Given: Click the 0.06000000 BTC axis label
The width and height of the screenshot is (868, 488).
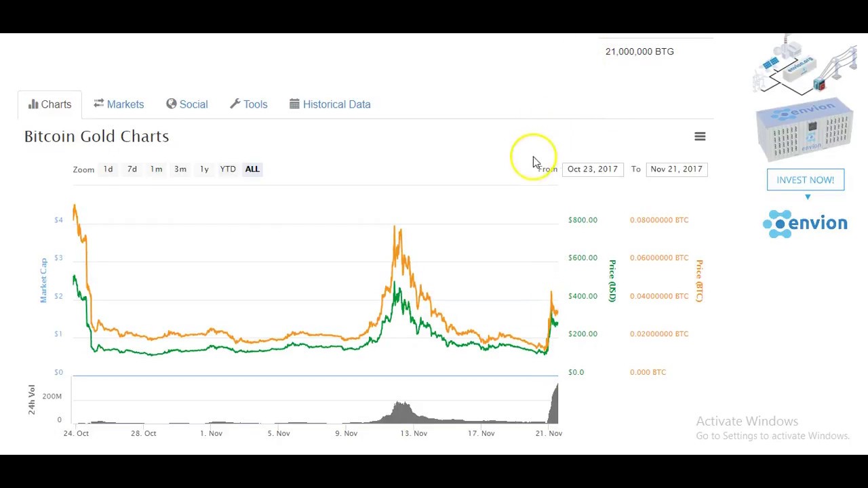Looking at the screenshot, I should (659, 258).
